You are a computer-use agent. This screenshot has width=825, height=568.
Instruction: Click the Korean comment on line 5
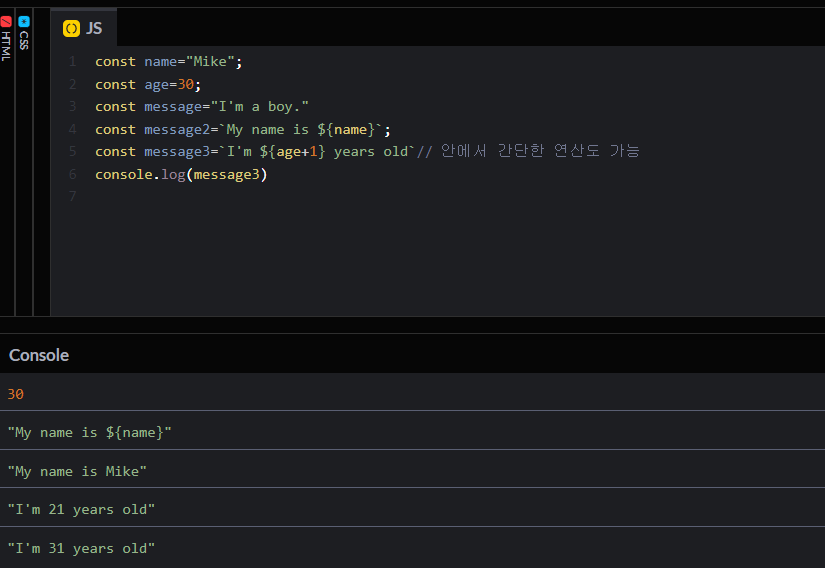(528, 151)
